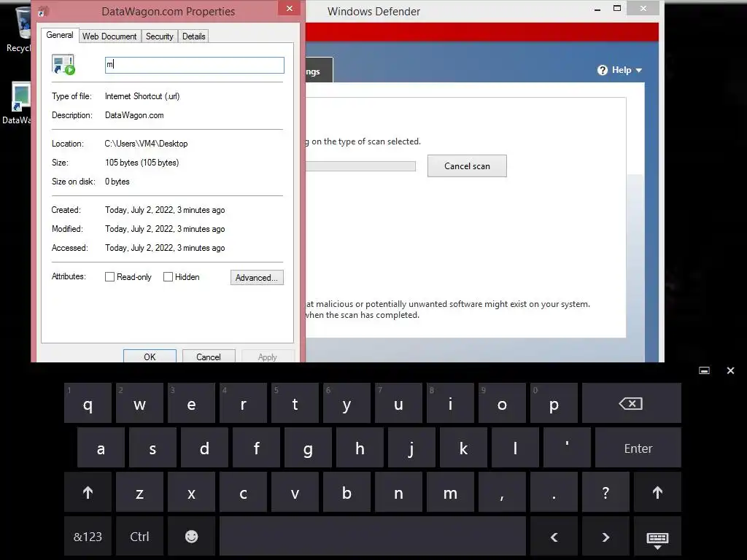Tap the z key
747x560 pixels.
[x=139, y=492]
